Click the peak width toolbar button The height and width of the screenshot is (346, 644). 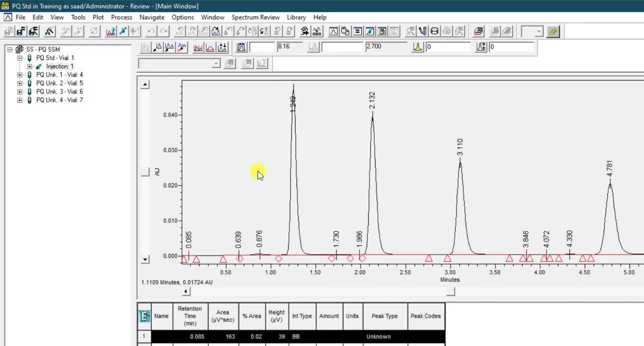coord(241,47)
